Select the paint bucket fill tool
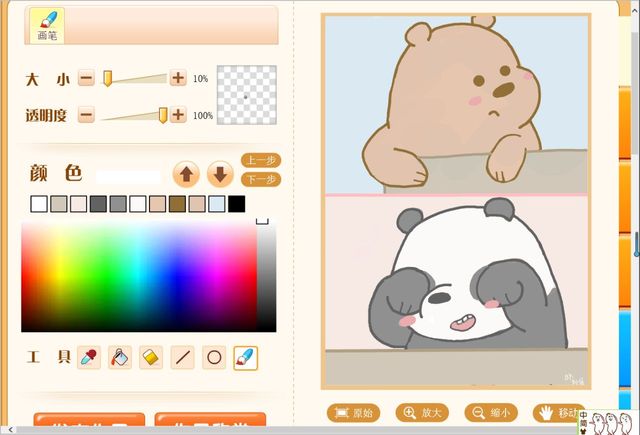Screen dimensions: 640x435 tap(120, 357)
